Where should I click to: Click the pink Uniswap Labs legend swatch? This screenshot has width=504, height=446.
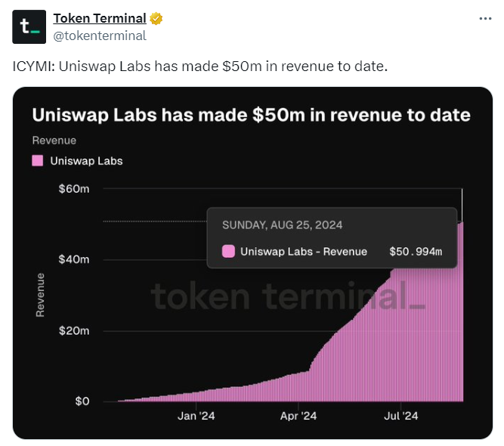click(x=37, y=160)
